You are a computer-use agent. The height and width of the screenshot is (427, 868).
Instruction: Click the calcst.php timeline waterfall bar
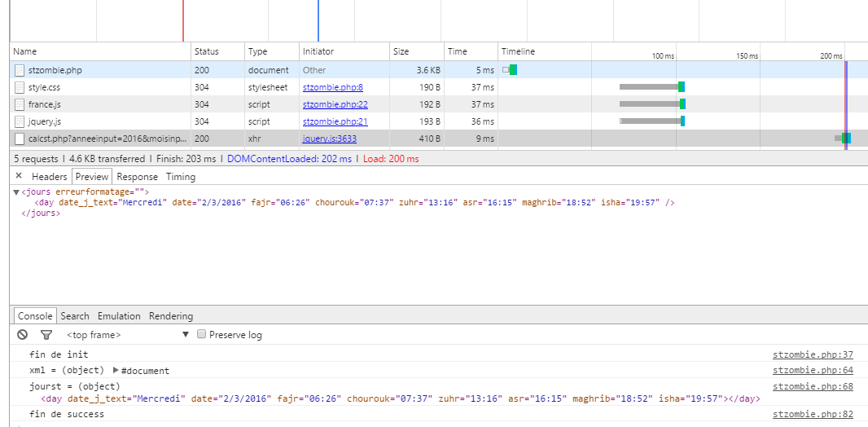843,138
